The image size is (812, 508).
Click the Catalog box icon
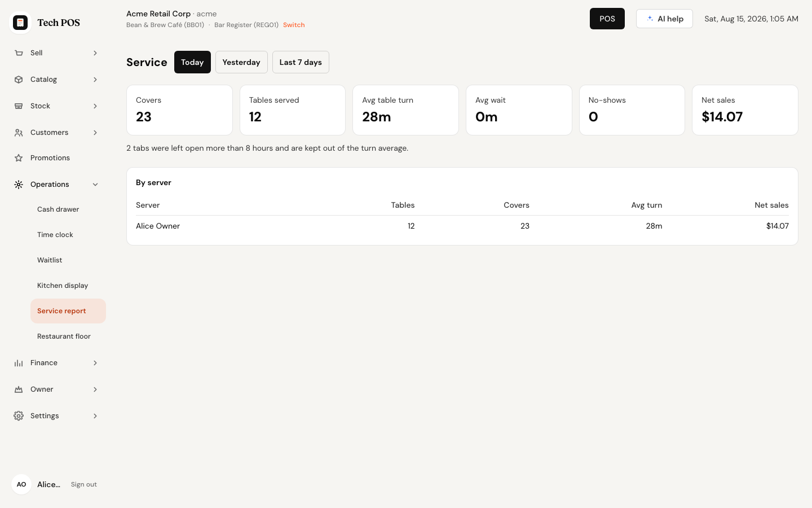(19, 80)
